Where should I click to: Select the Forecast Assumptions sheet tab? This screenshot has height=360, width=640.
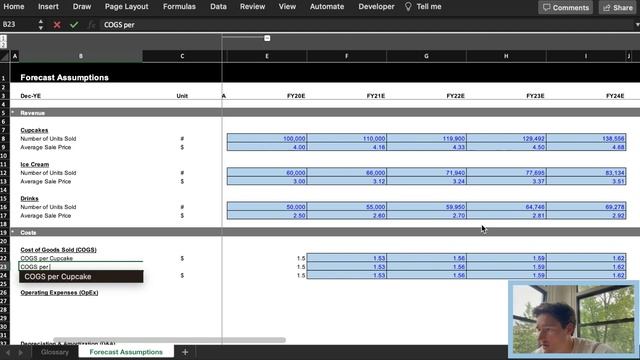[126, 352]
